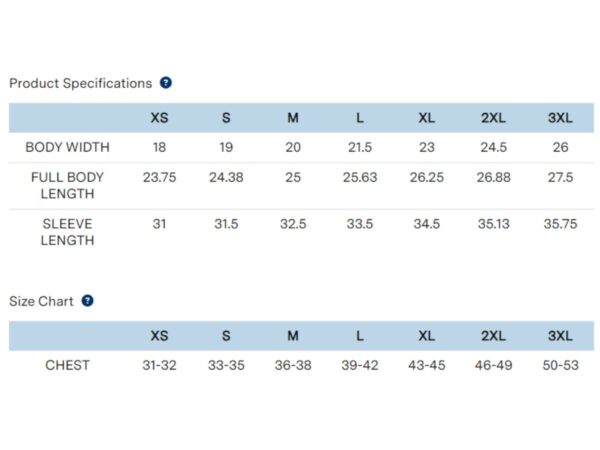Click the 34.5 sleeve length value

click(427, 224)
